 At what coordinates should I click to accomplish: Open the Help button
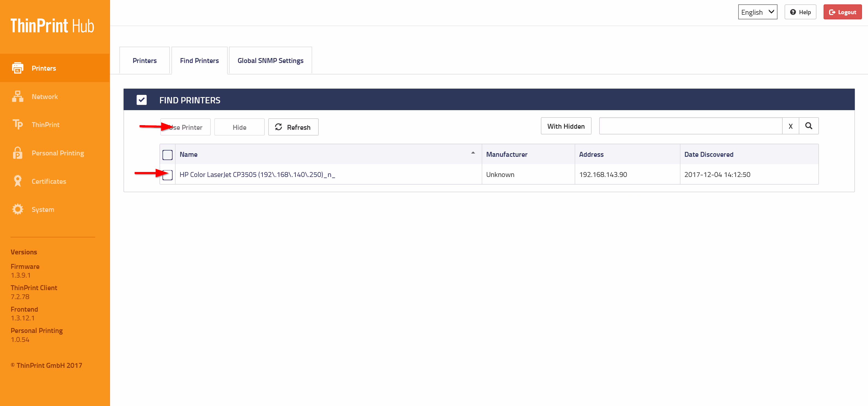click(x=800, y=12)
